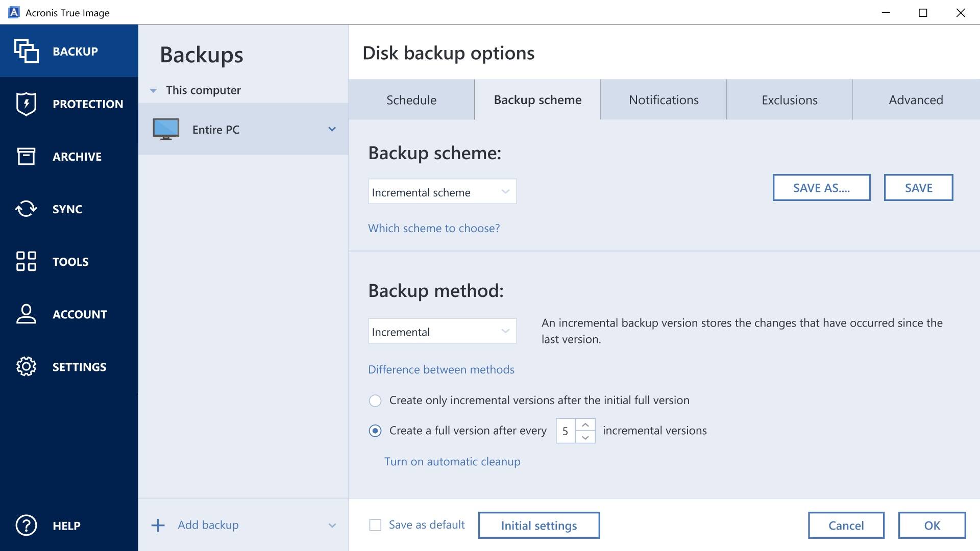Select 'Create only incremental versions after initial full version'
This screenshot has width=980, height=551.
point(375,400)
